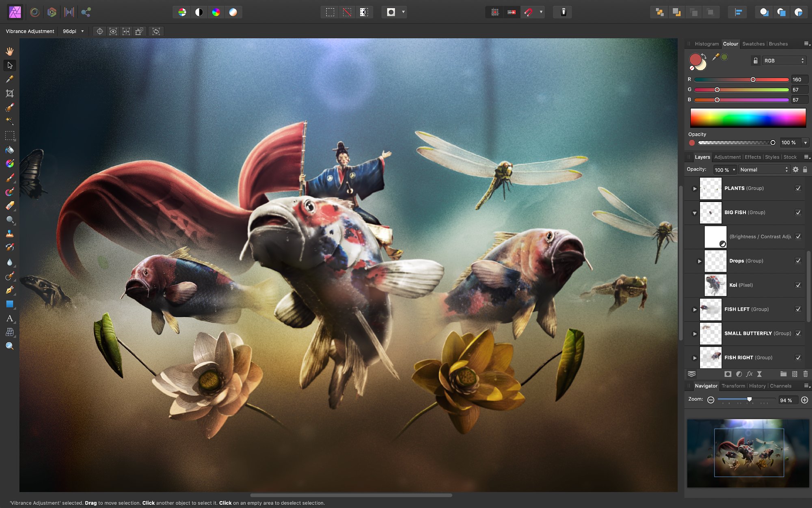Click the Auto White Balance icon
This screenshot has height=508, width=812.
(x=233, y=12)
